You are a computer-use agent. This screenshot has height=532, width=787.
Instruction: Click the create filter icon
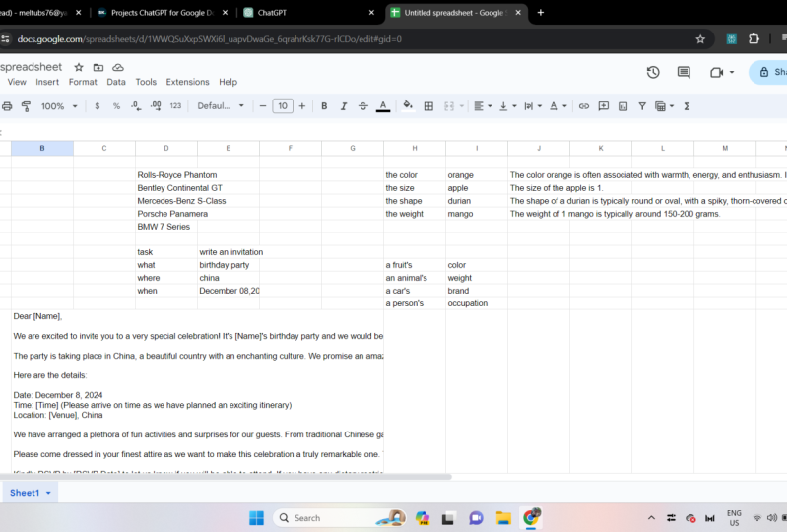tap(642, 106)
